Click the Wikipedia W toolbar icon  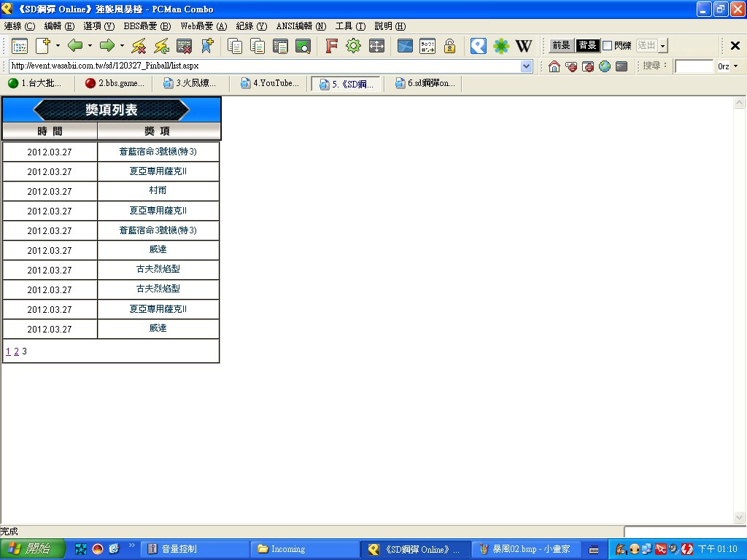coord(524,46)
